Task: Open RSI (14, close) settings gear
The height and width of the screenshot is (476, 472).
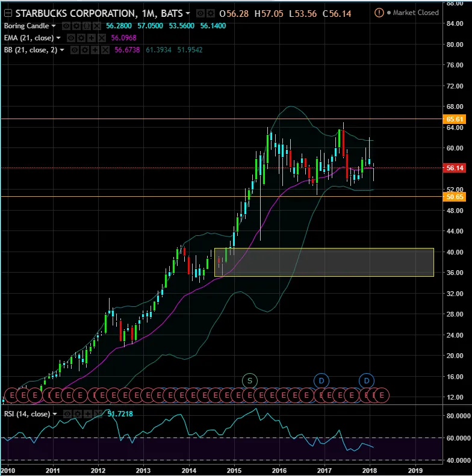Action: [78, 414]
